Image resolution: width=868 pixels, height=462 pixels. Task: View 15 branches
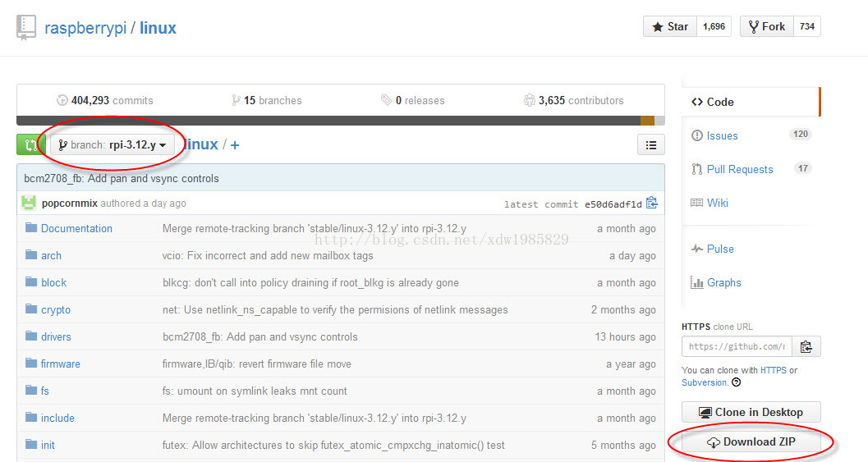[x=266, y=101]
